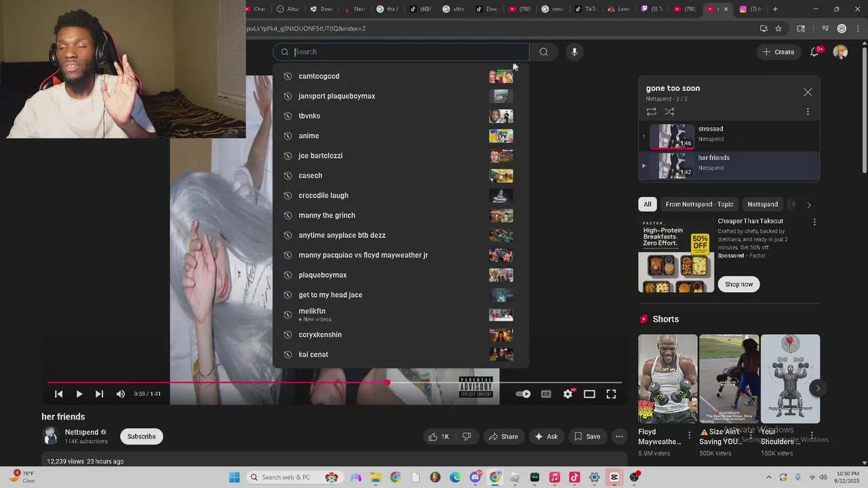Play 'stressed' from the playlist
Screen dimensions: 868x488
tap(729, 136)
